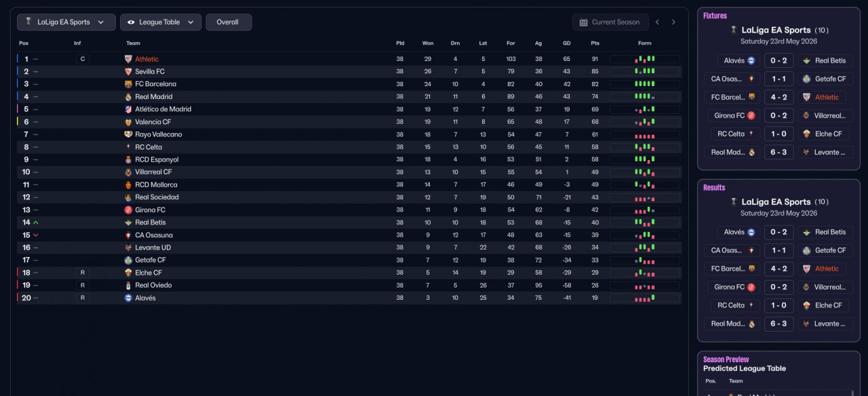This screenshot has height=396, width=868.
Task: Open Season Preview panel heading
Action: point(726,359)
